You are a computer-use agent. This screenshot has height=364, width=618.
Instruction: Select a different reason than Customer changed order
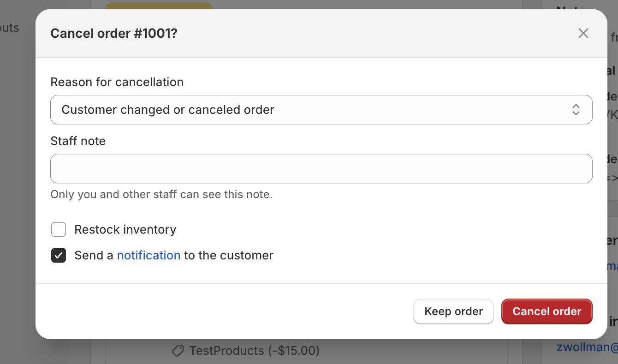point(321,110)
